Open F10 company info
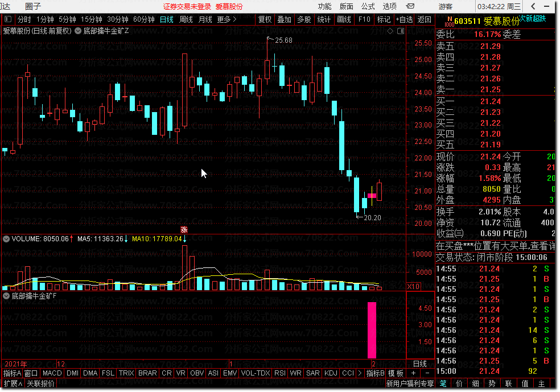This screenshot has width=560, height=392. 364,19
